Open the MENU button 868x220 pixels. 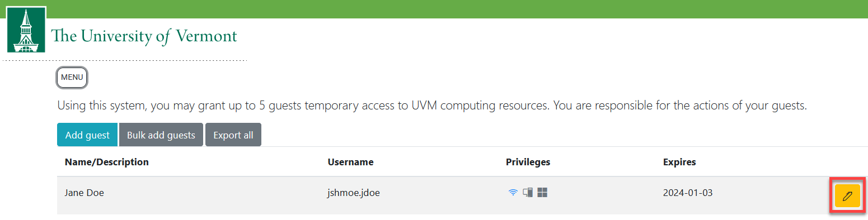coord(72,78)
